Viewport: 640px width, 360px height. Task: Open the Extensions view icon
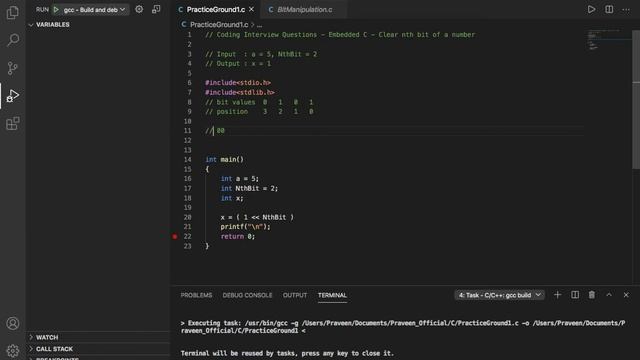point(13,123)
